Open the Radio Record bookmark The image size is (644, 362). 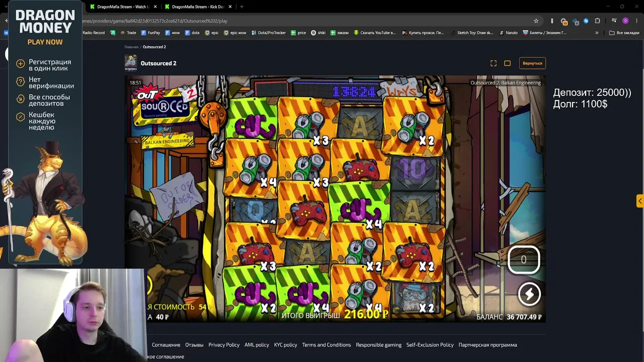click(94, 33)
